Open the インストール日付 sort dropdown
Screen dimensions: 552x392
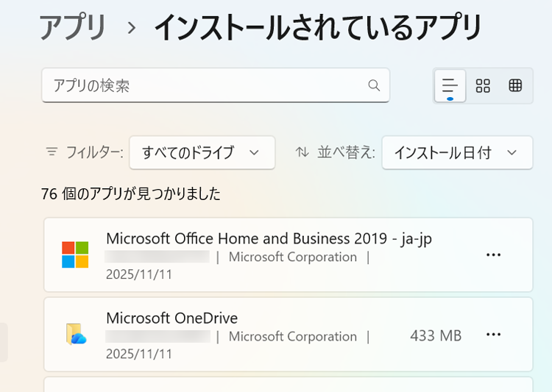pyautogui.click(x=457, y=153)
